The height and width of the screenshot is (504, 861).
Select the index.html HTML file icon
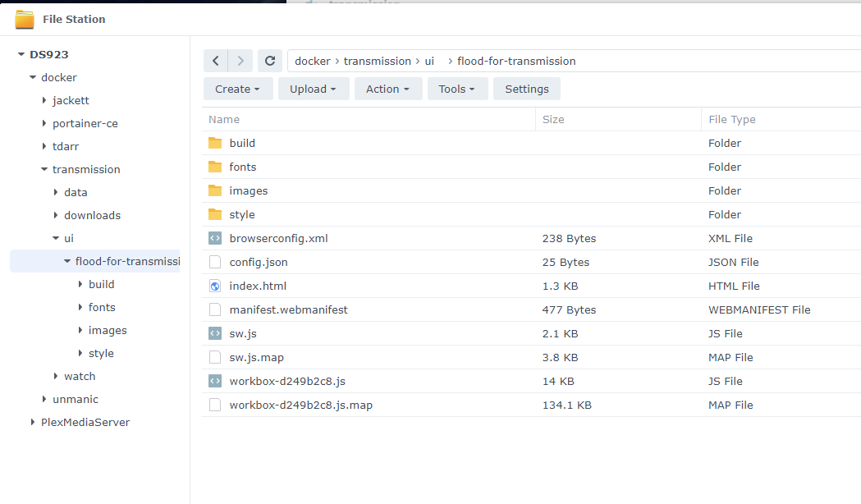215,286
